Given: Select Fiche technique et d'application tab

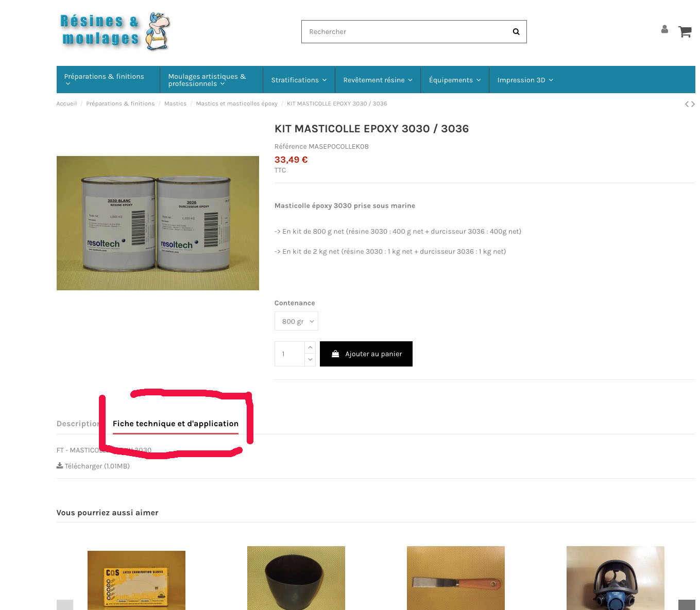Looking at the screenshot, I should coord(176,424).
